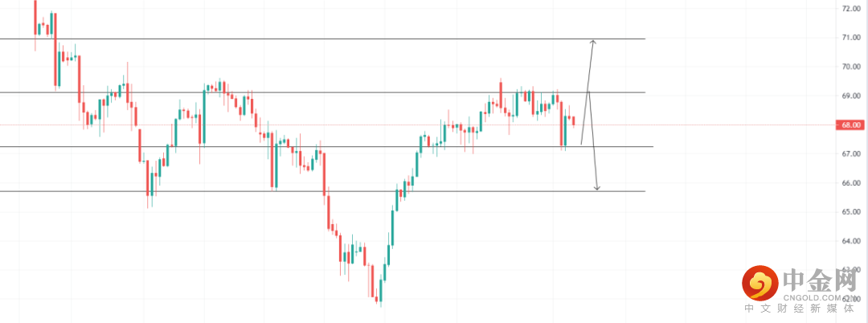Select the horizontal line just above 69.00
The image size is (868, 323).
[323, 92]
